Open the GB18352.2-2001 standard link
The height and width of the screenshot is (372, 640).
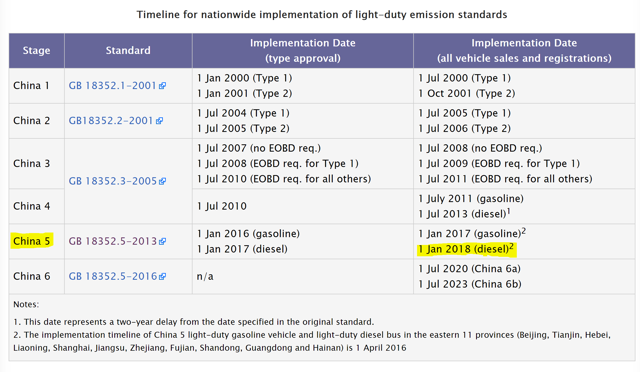coord(110,121)
